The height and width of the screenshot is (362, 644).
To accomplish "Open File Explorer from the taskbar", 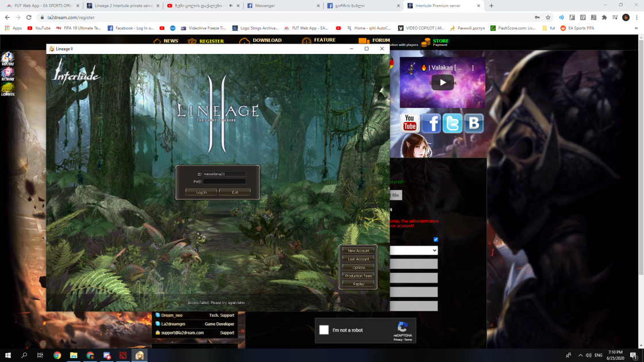I will [74, 356].
